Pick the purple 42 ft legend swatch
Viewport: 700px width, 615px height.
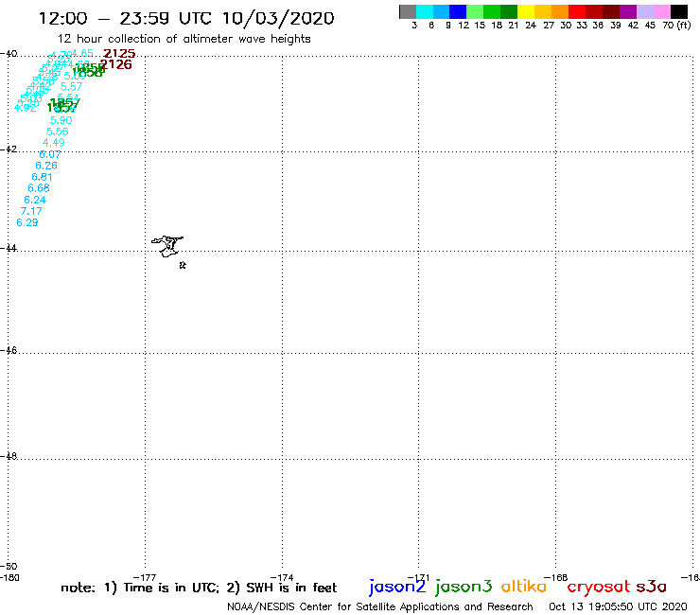pos(628,11)
